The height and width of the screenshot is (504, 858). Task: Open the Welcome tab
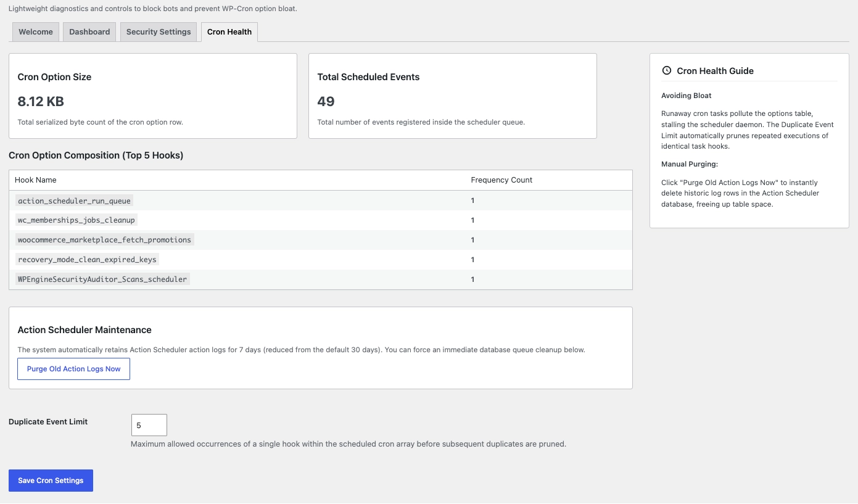(36, 32)
